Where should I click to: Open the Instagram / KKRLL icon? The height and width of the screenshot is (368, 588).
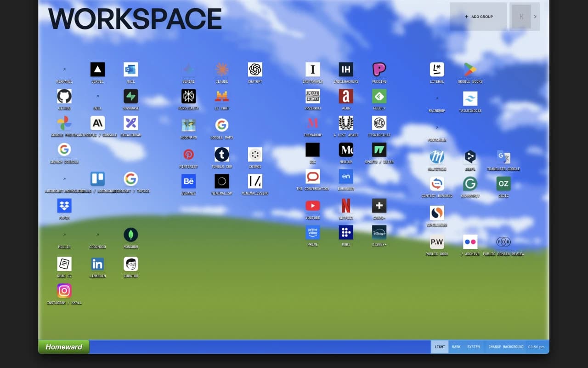[x=64, y=291]
